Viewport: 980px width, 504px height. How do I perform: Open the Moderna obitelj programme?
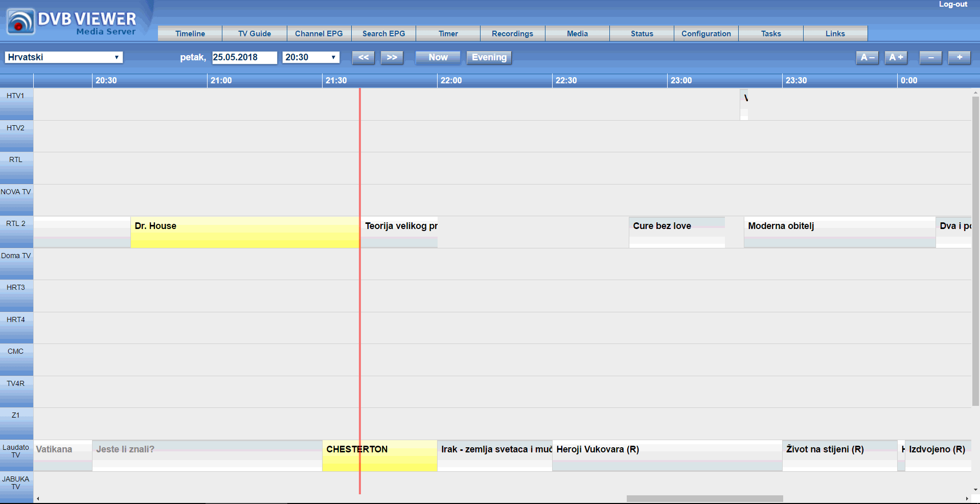pyautogui.click(x=839, y=232)
